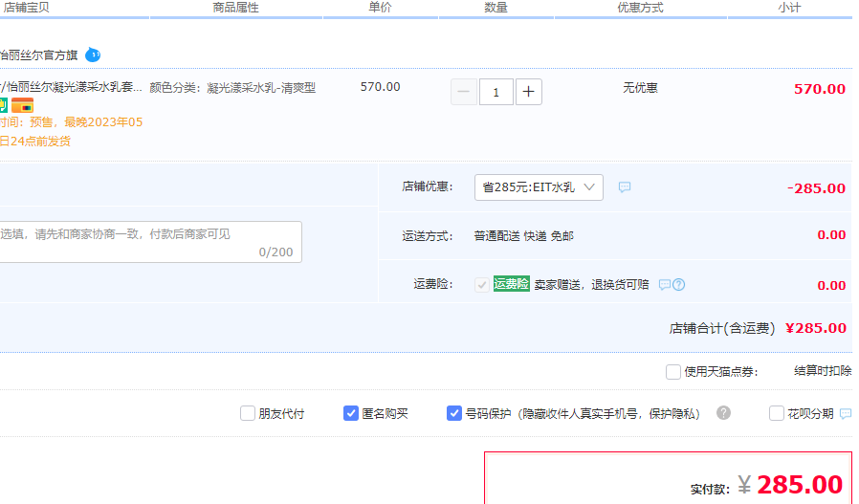Click the -285.00 discount amount

point(816,187)
